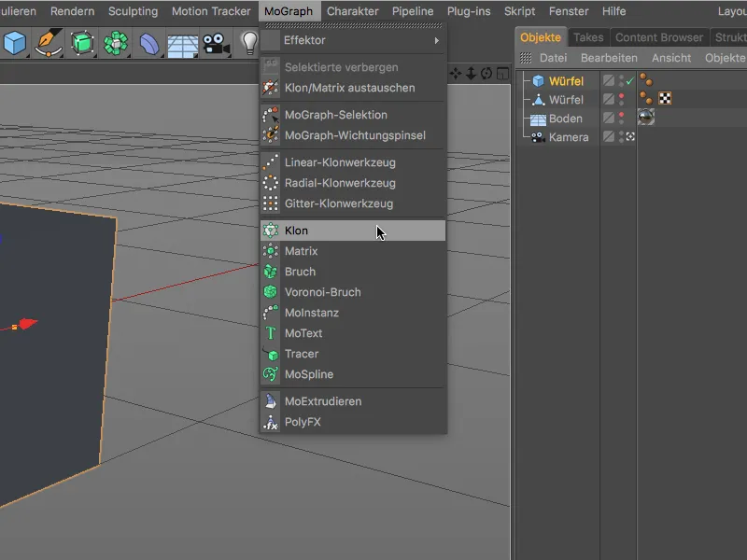Choose Klon from MoGraph menu
This screenshot has height=560, width=747.
point(353,231)
